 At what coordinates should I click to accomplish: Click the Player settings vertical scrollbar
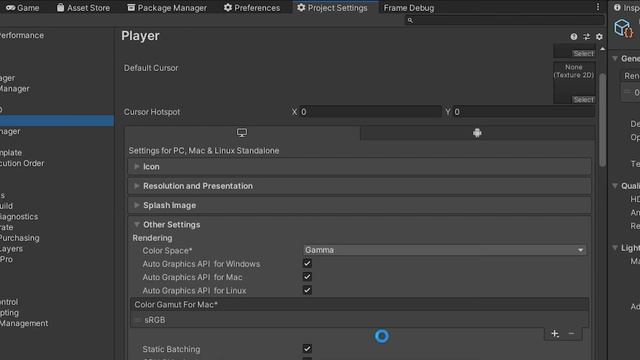(x=603, y=120)
